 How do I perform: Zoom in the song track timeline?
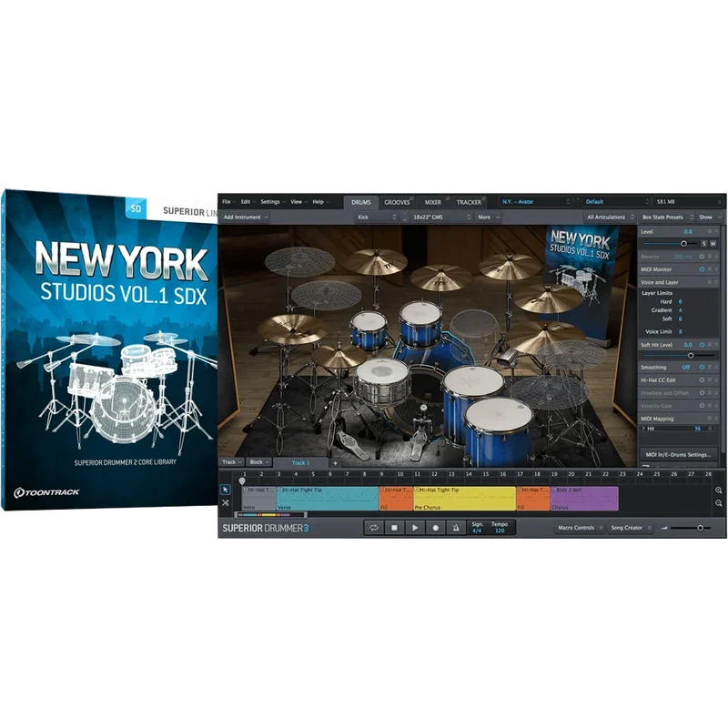click(719, 490)
